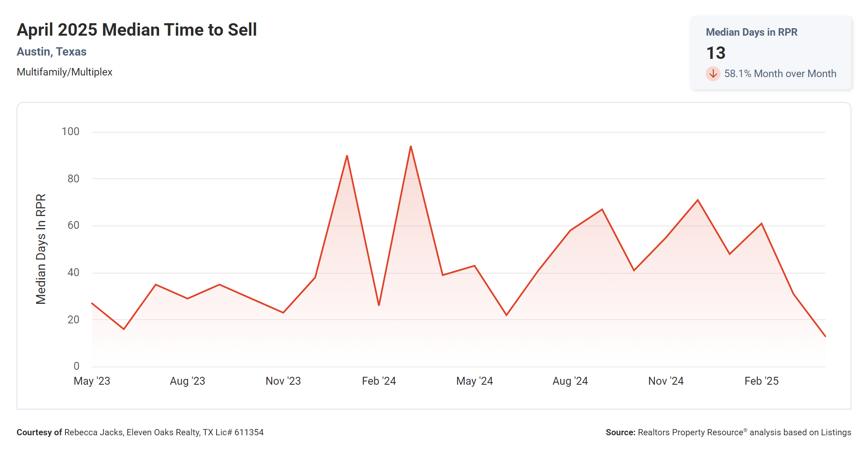Select the Aug '24 x-axis label
The width and height of the screenshot is (868, 456).
click(570, 381)
